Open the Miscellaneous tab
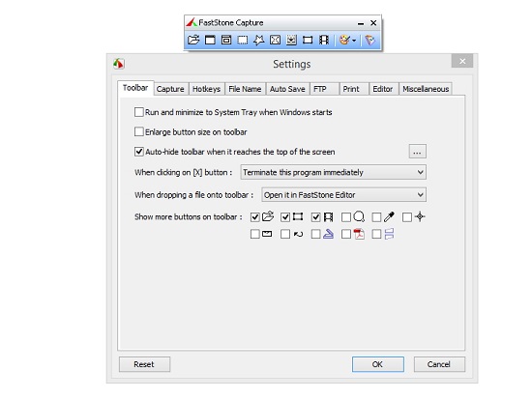532x399 pixels. pyautogui.click(x=426, y=89)
